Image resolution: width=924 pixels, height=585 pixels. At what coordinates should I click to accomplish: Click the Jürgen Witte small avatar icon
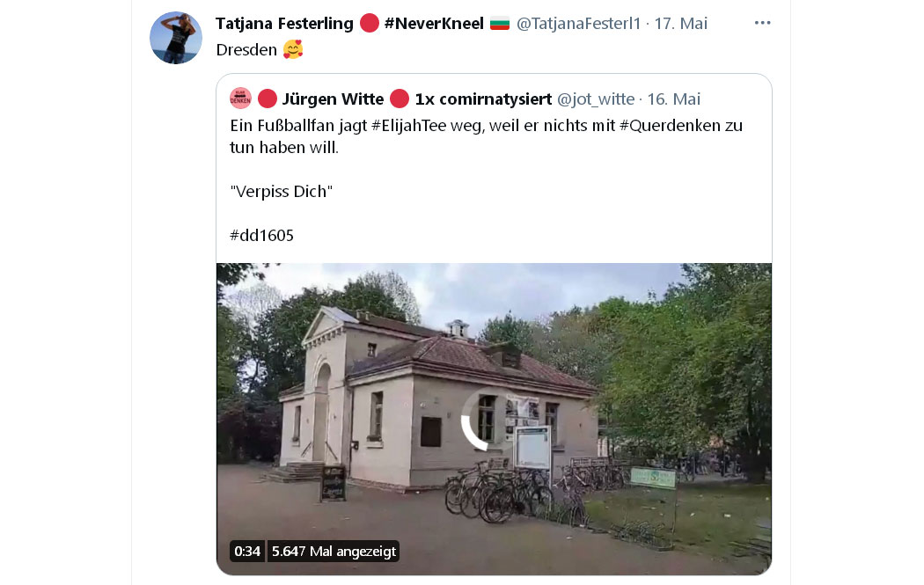point(240,99)
